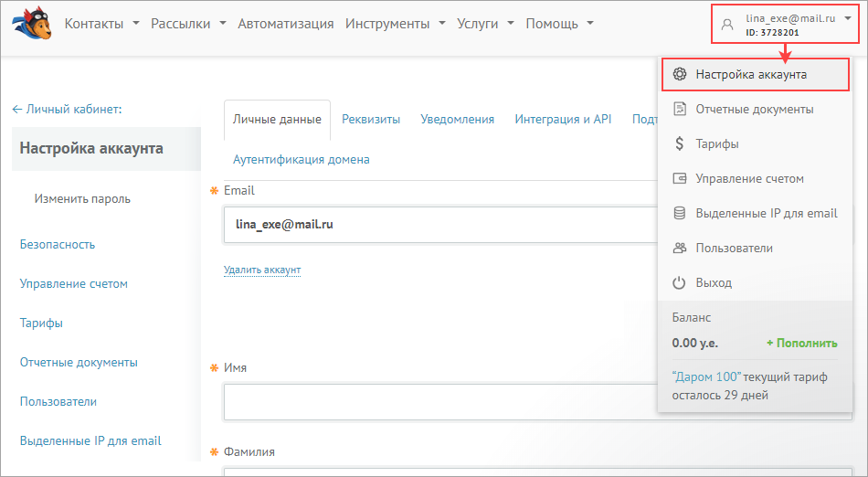The height and width of the screenshot is (477, 868).
Task: Click the wallet icon for account management
Action: [x=679, y=178]
